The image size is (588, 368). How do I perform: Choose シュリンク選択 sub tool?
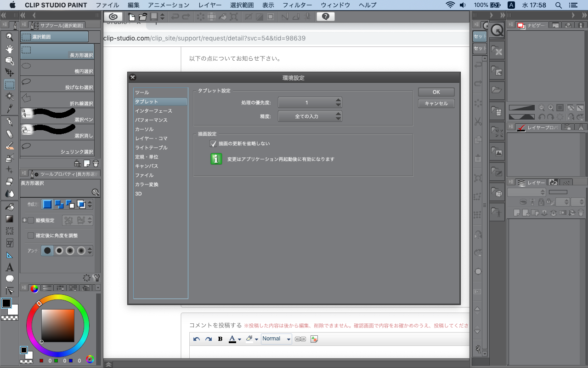tap(57, 149)
